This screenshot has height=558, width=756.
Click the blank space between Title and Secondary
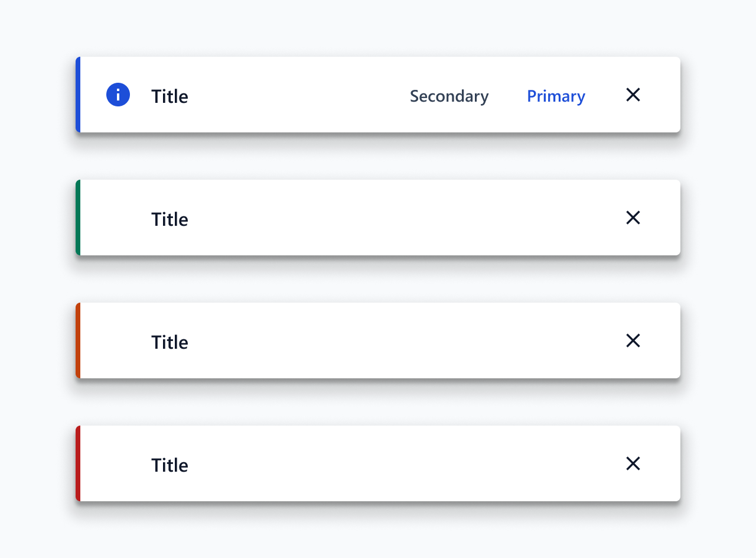(298, 95)
